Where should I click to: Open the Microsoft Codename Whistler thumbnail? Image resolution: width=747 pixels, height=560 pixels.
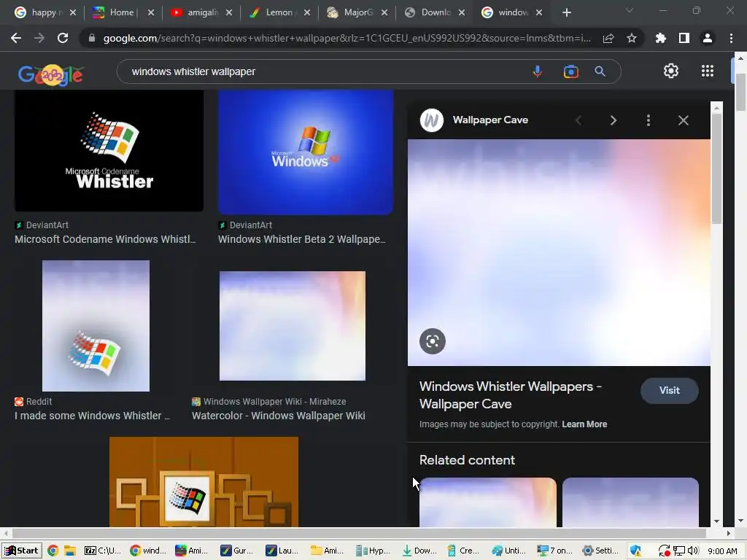(109, 151)
